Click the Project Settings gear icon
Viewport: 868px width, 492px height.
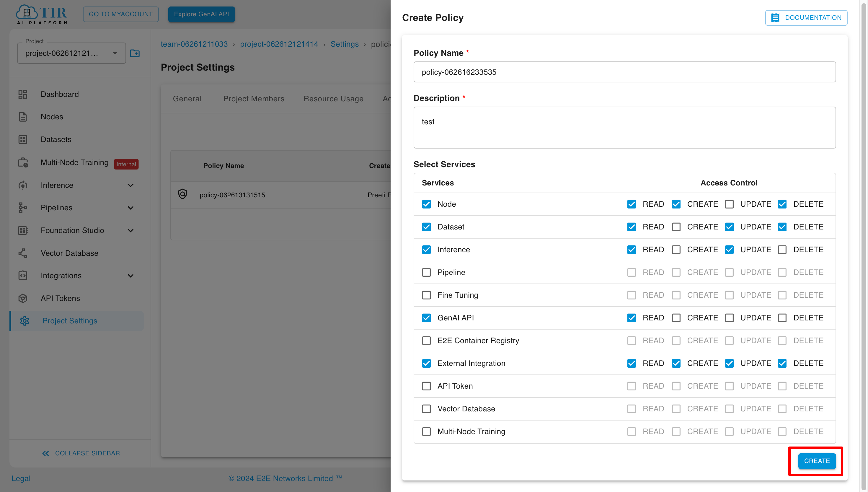click(x=24, y=321)
